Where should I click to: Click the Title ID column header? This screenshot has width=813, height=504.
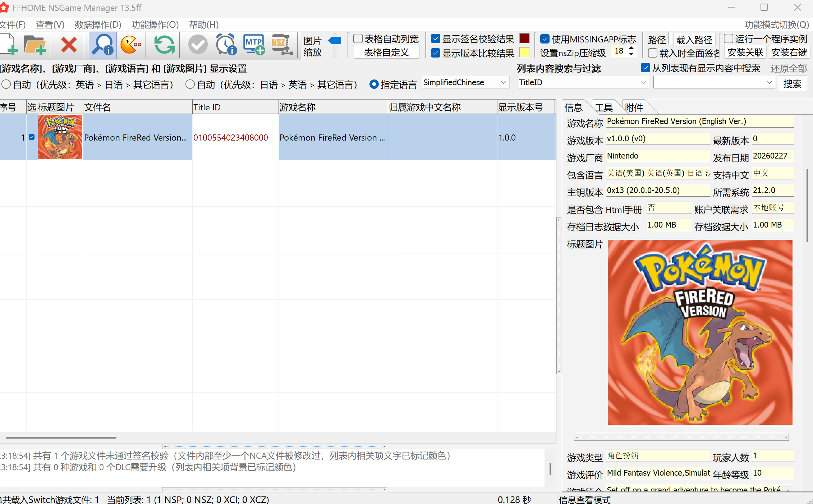(235, 107)
